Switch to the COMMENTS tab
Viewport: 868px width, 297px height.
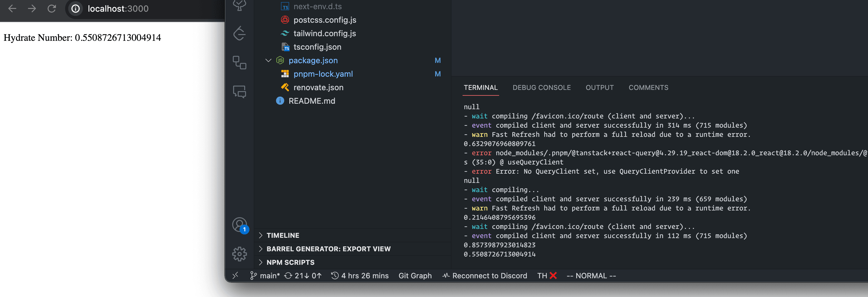click(x=648, y=87)
